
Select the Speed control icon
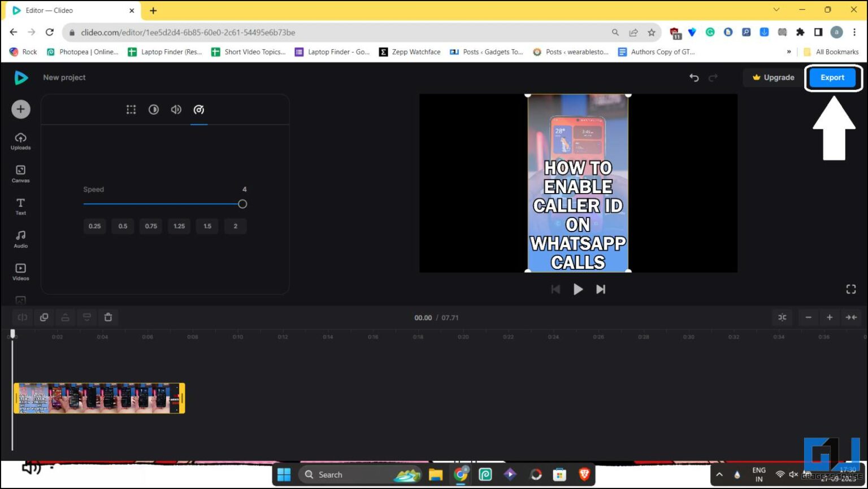(x=198, y=110)
